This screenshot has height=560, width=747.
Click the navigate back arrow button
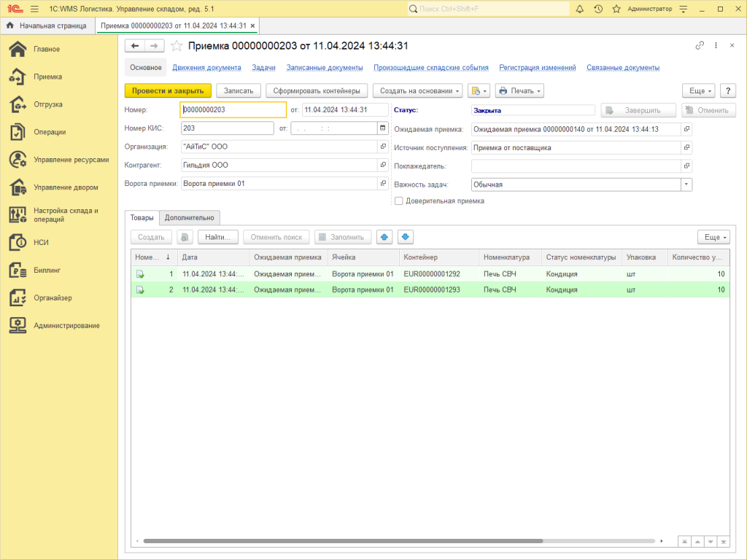135,46
